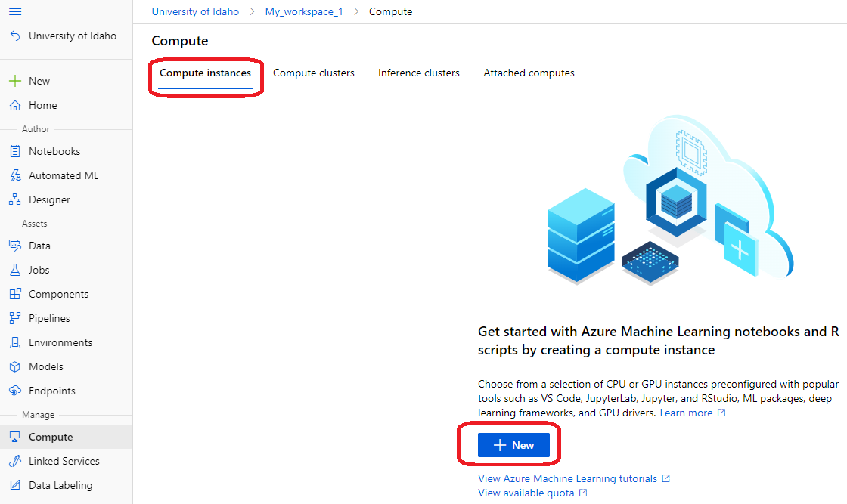Click the Jobs flask icon
The width and height of the screenshot is (847, 504).
point(15,270)
